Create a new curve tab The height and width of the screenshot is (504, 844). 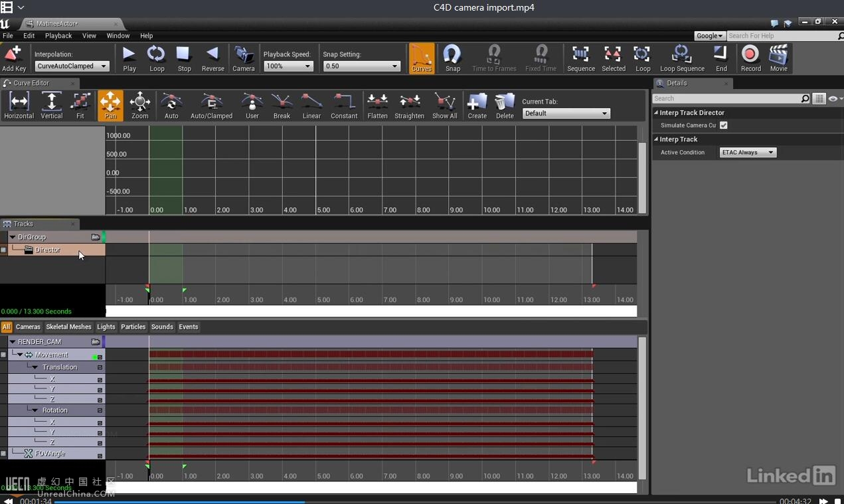(477, 106)
